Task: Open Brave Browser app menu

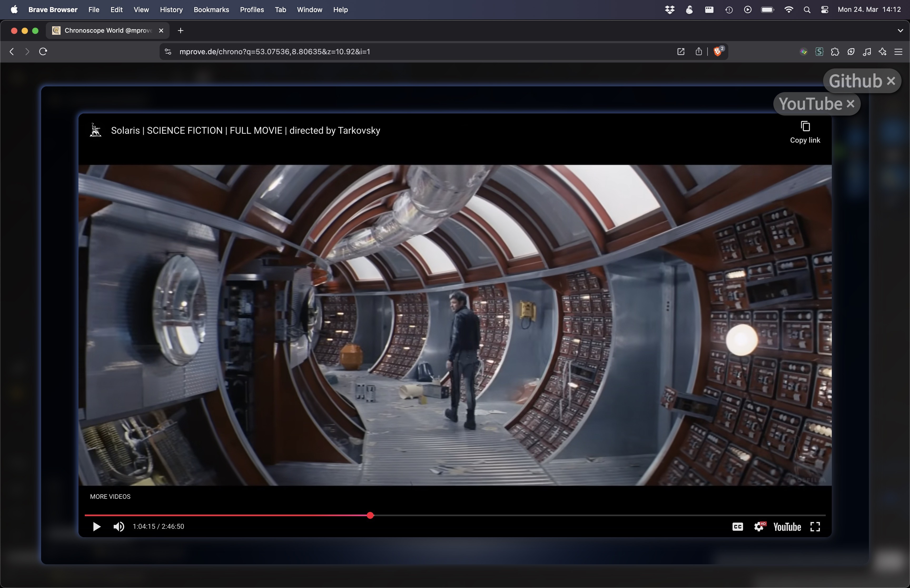Action: click(x=53, y=9)
